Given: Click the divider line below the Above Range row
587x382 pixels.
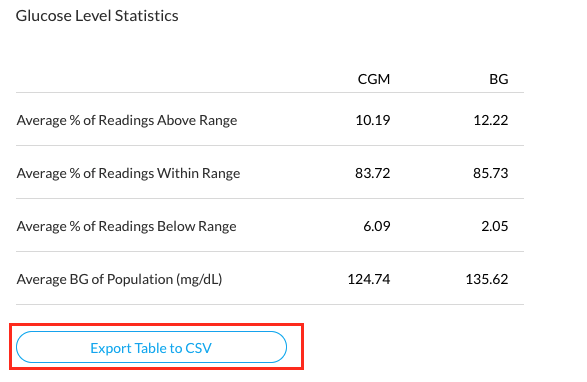Looking at the screenshot, I should (270, 145).
